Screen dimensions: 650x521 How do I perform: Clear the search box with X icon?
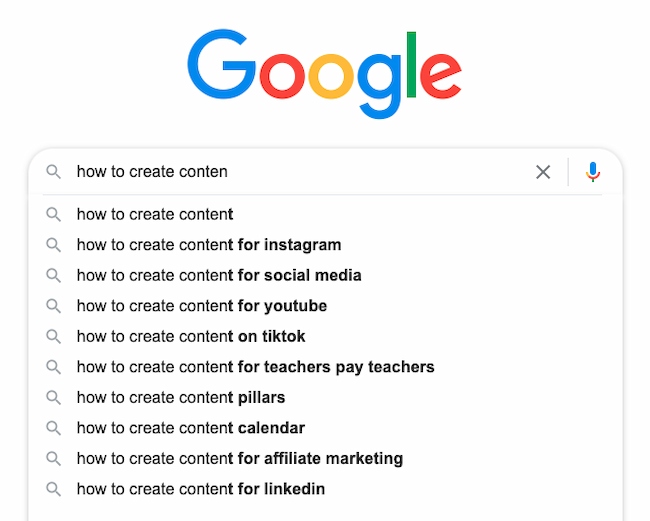(x=543, y=172)
